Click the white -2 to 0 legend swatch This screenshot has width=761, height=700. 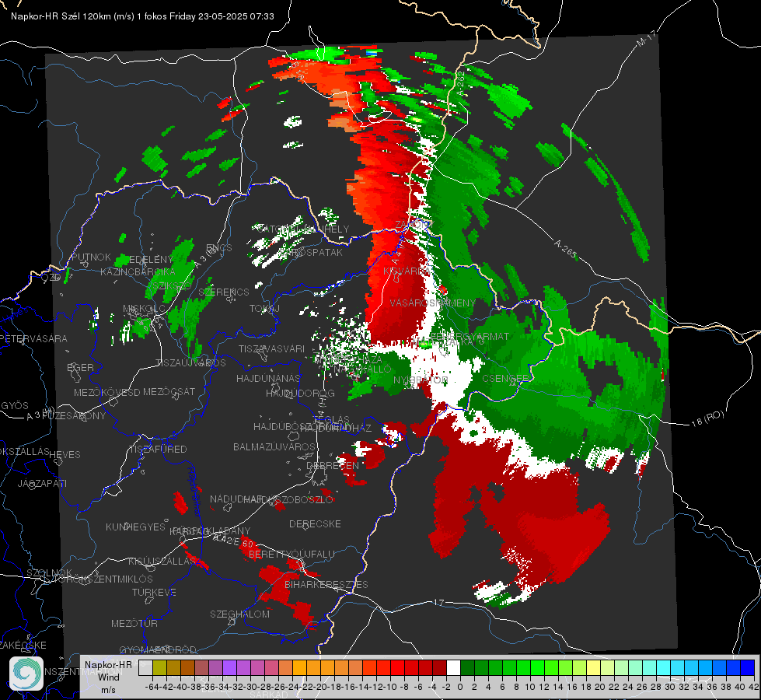[x=453, y=667]
